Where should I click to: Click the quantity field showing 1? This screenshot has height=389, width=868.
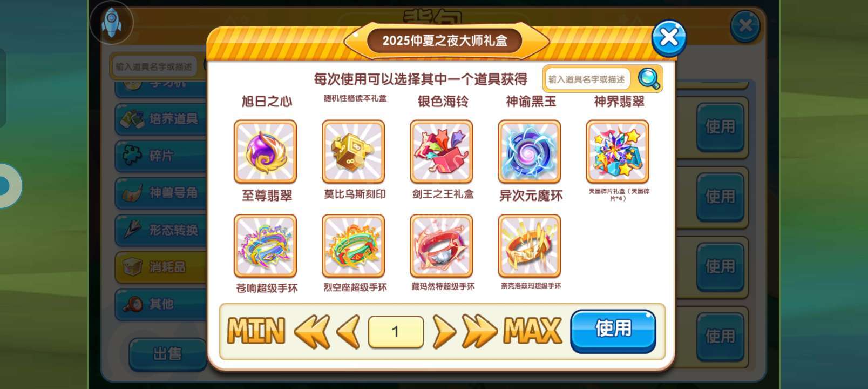point(396,331)
